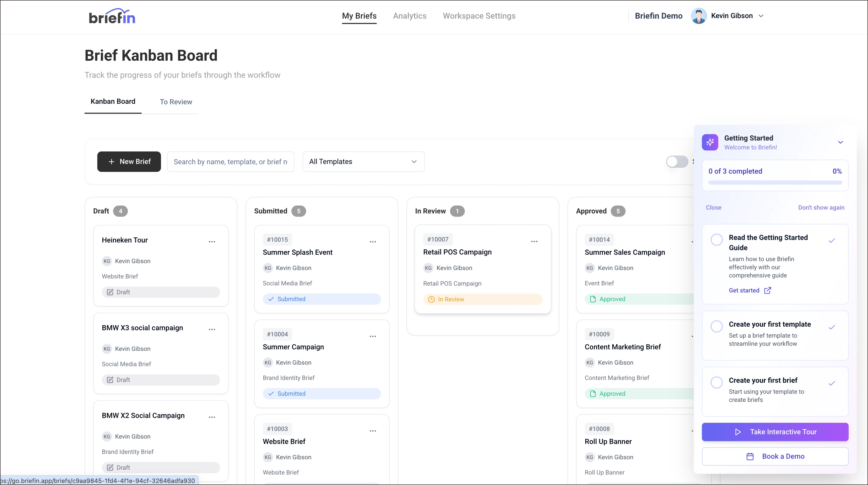The width and height of the screenshot is (868, 485).
Task: Switch to the To Review tab
Action: click(x=175, y=102)
